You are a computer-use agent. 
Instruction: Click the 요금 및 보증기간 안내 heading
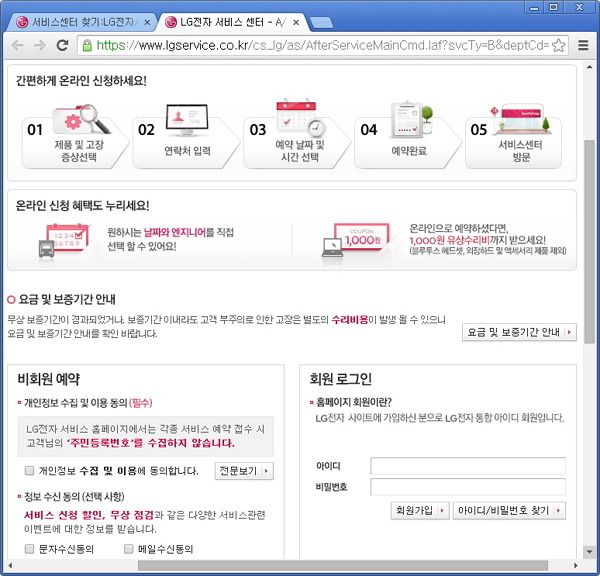click(67, 299)
